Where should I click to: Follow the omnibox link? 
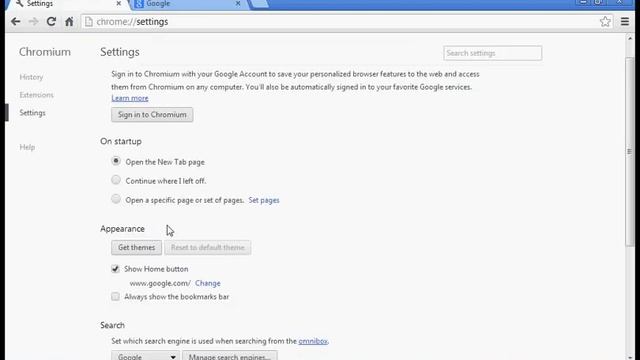[x=313, y=341]
